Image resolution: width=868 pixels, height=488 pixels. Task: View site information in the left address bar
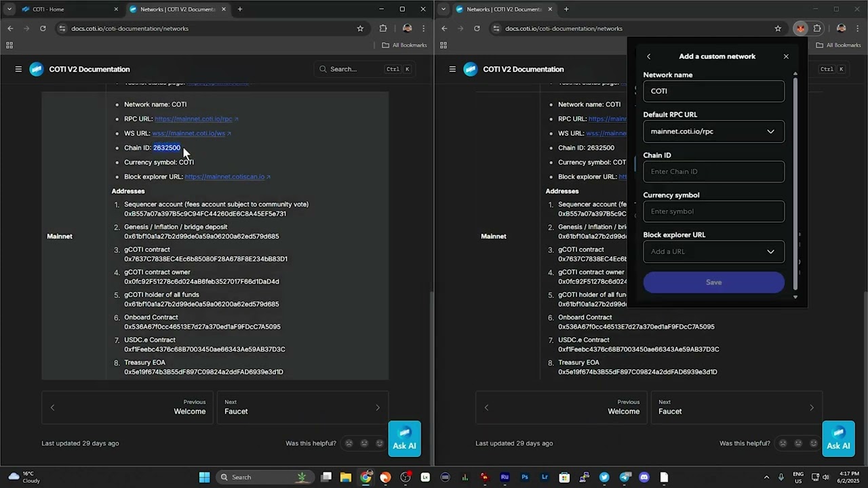(x=62, y=28)
